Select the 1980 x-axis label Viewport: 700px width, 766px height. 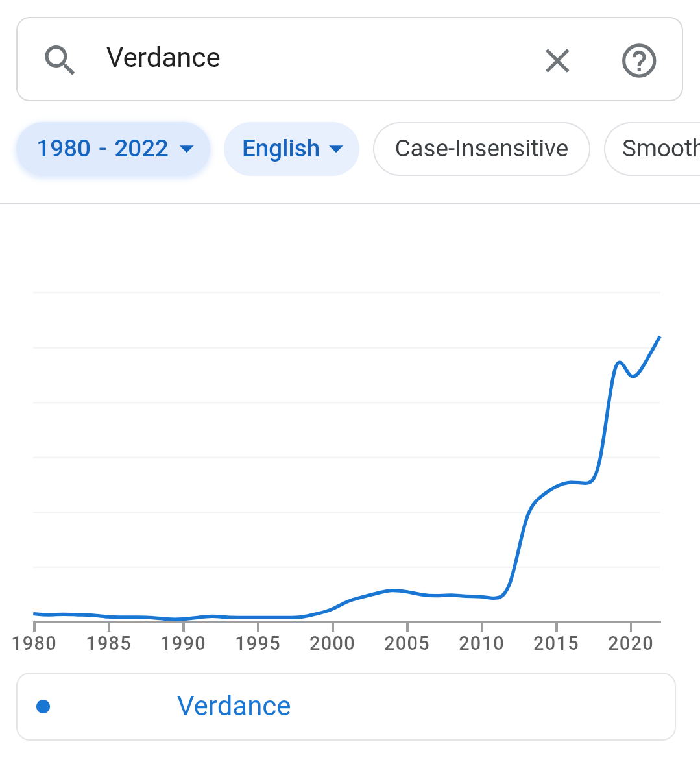tap(34, 643)
